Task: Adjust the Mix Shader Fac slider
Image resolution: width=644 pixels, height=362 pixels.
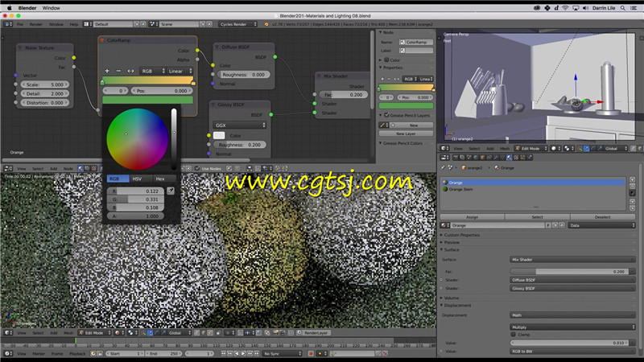Action: pos(344,94)
